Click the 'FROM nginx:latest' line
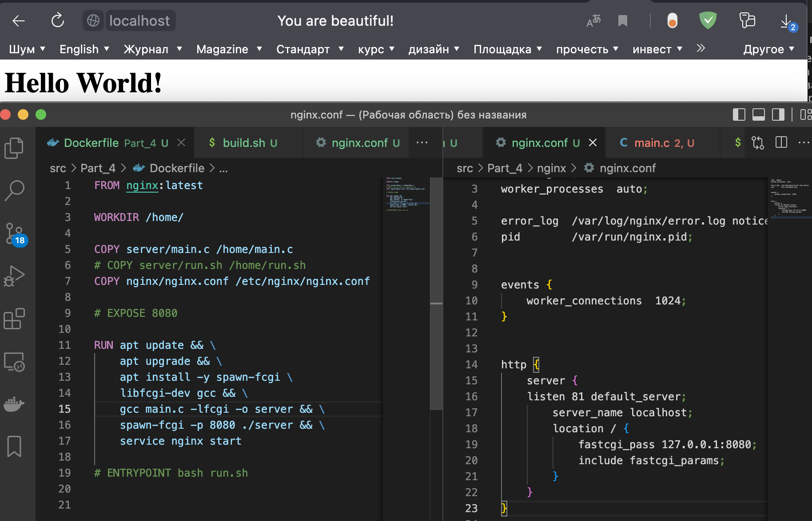This screenshot has width=812, height=521. 148,185
